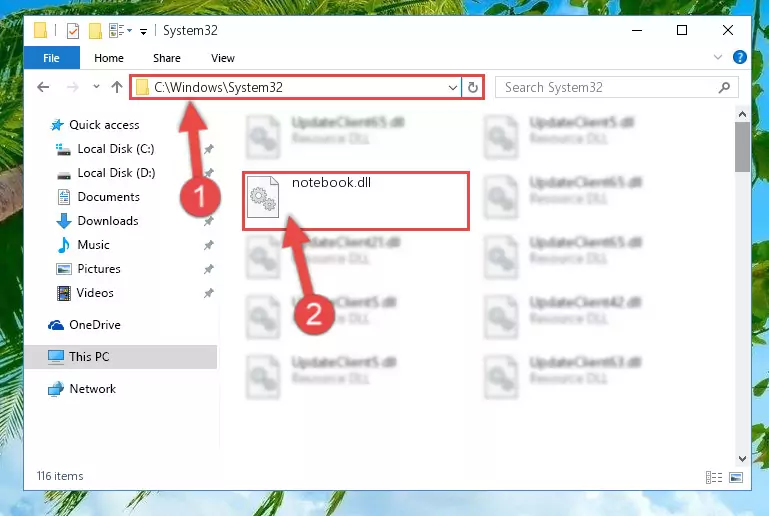Click the New folder quick access icon

pos(95,30)
